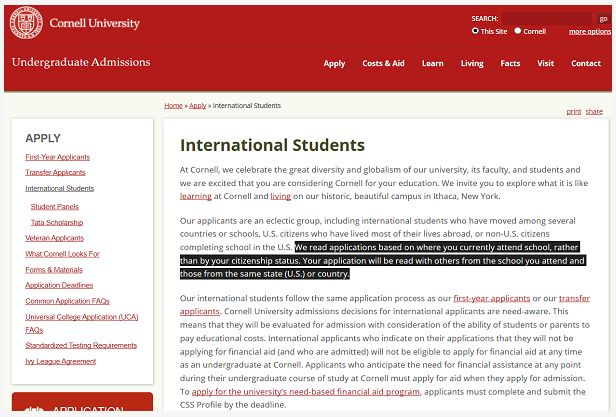This screenshot has height=417, width=616.
Task: Open the Living navigation item
Action: coord(472,63)
